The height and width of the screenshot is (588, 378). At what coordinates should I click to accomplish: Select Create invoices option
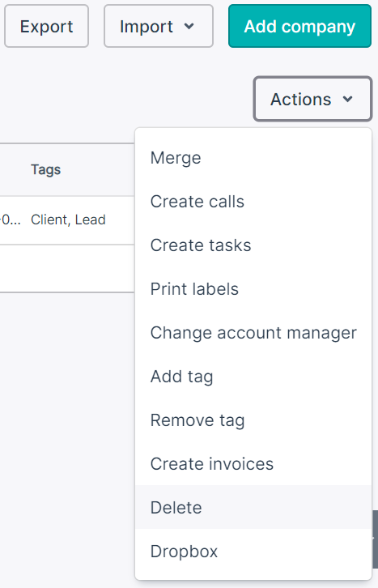(253, 464)
